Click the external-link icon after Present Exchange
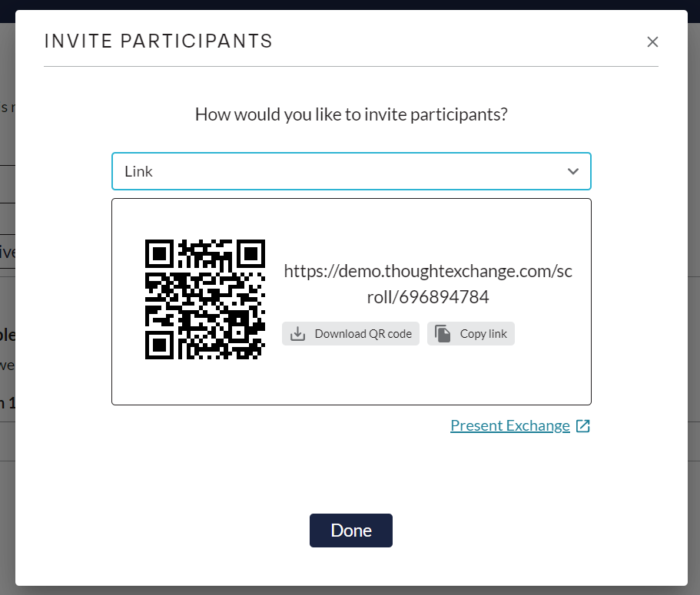Screen dimensions: 700x595 point(582,426)
